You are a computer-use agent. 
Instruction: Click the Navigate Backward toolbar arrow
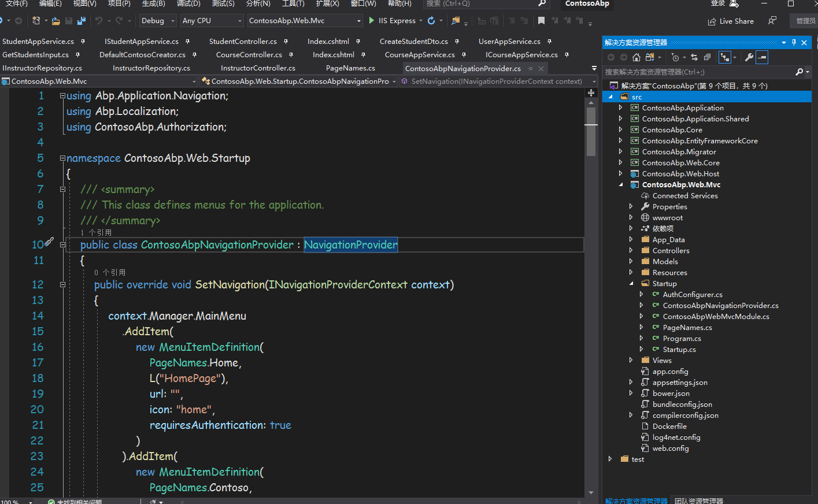(x=2, y=21)
